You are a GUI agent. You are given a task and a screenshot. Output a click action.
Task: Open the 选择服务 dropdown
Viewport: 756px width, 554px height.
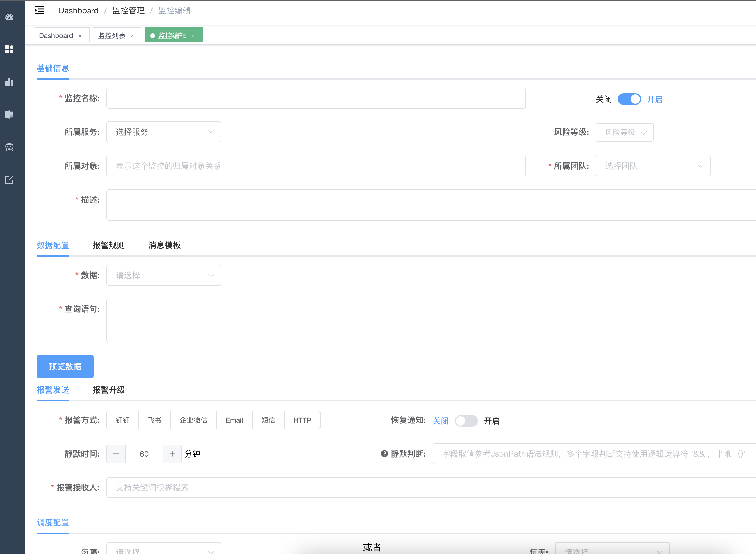pos(164,132)
